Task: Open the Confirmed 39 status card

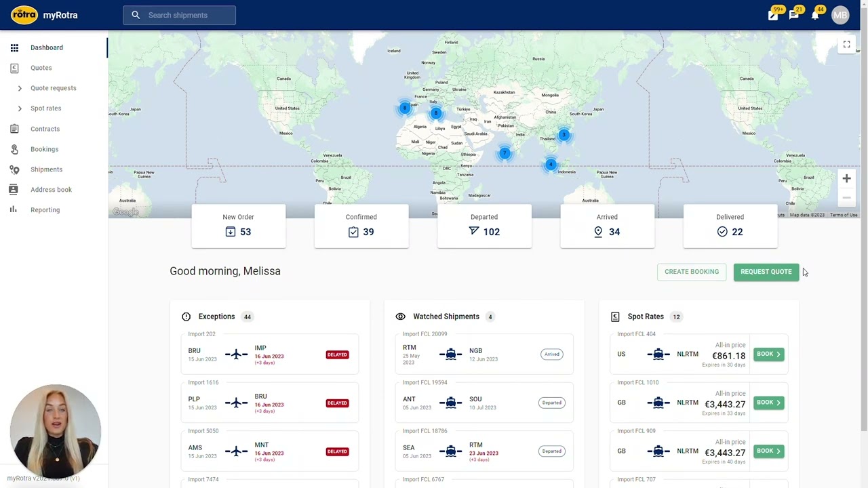Action: [x=361, y=225]
